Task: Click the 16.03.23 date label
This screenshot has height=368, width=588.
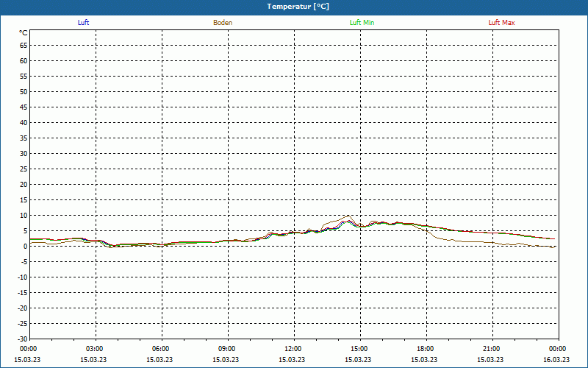Action: point(556,359)
